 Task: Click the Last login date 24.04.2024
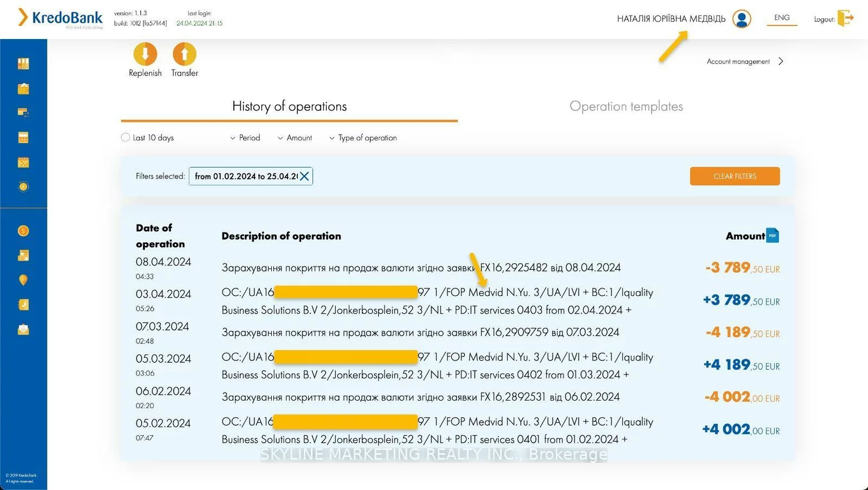coord(199,23)
